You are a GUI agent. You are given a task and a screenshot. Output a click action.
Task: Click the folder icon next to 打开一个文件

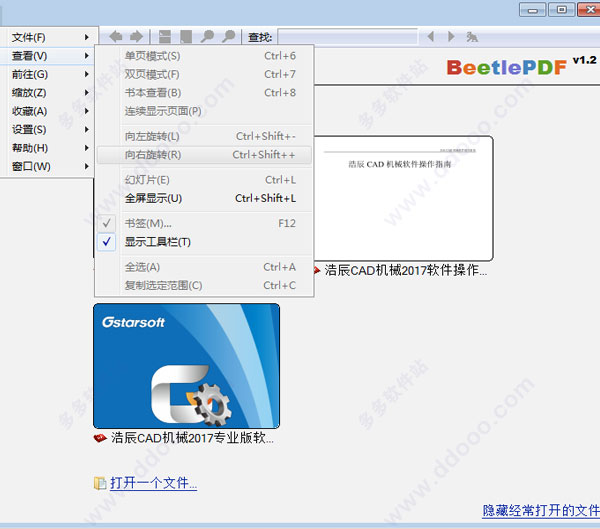pos(100,483)
